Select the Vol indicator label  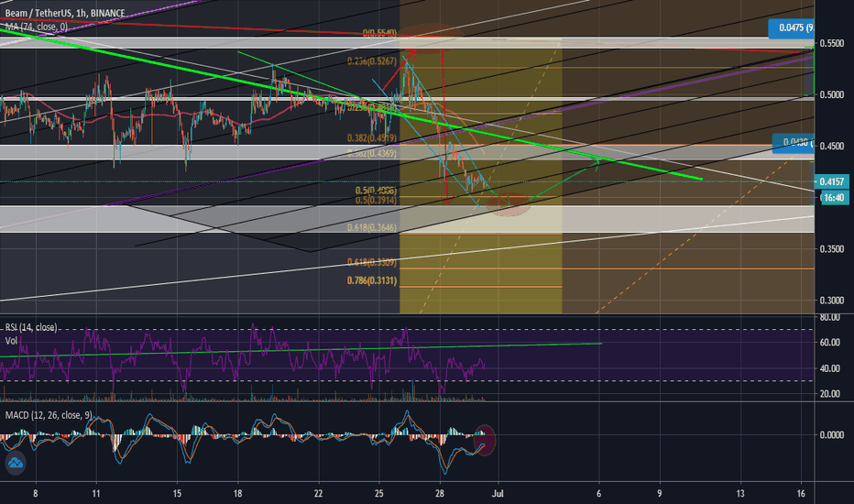[11, 341]
